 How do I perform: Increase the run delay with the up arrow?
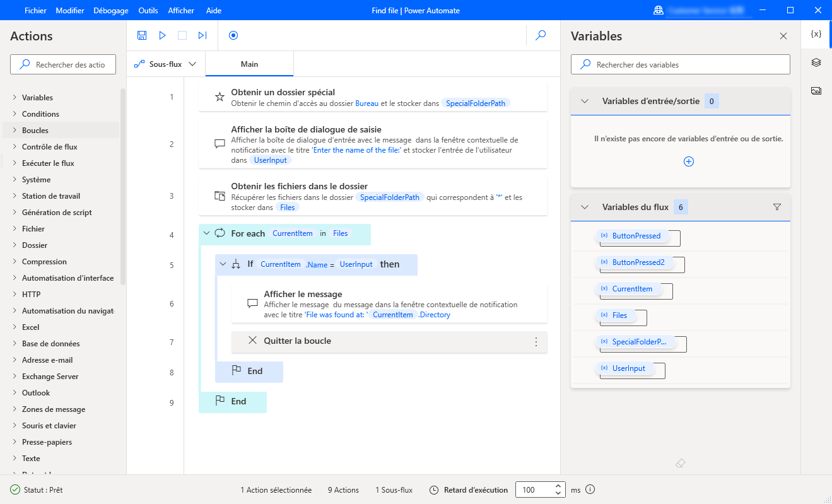[558, 486]
